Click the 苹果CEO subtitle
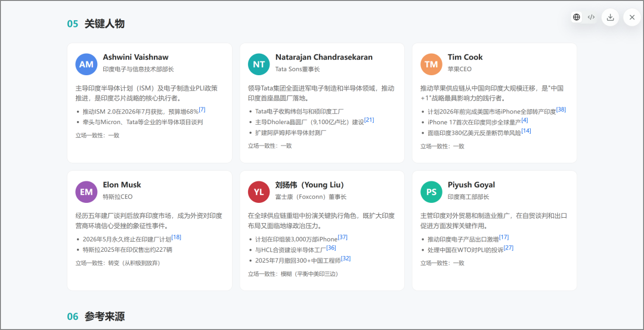644x330 pixels. pyautogui.click(x=460, y=69)
